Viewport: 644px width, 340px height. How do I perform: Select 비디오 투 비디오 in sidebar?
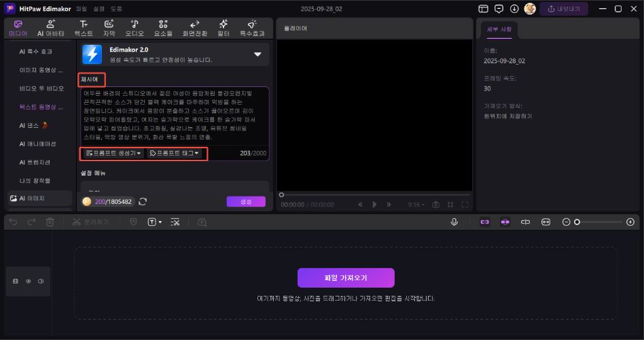[41, 88]
